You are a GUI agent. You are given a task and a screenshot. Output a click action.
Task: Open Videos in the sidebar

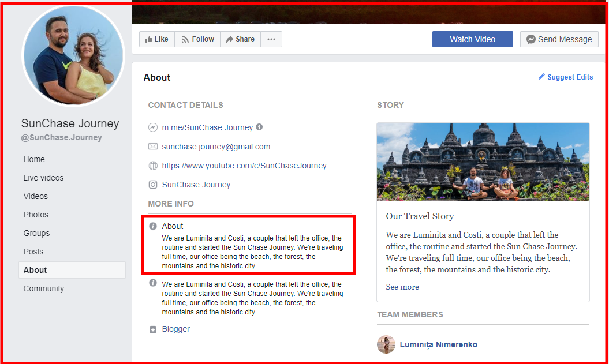35,196
